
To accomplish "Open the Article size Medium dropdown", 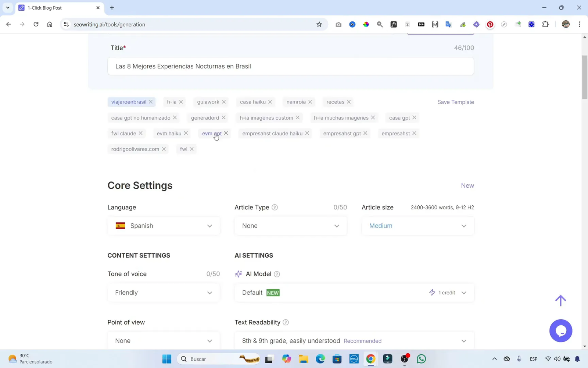I will [417, 226].
